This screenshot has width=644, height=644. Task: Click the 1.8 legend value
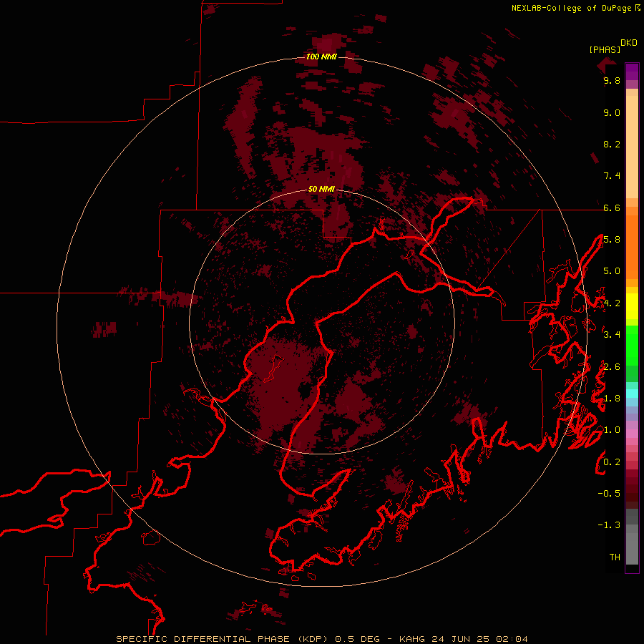[612, 399]
